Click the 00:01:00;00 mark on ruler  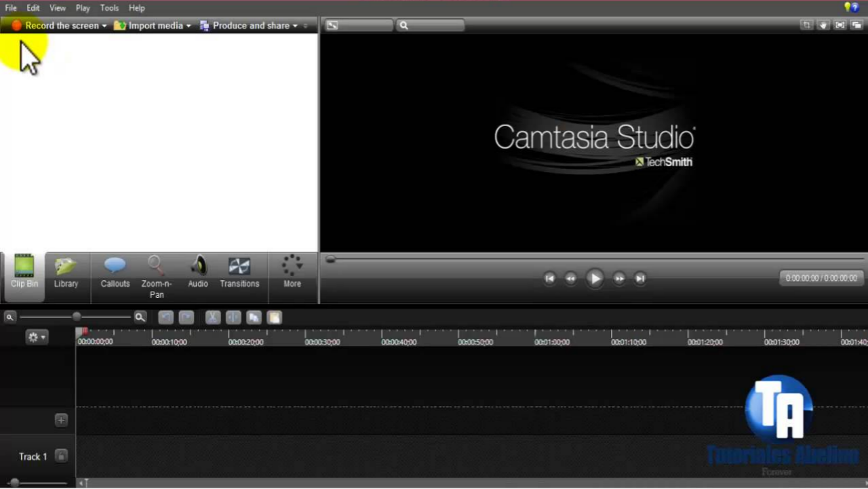(552, 343)
